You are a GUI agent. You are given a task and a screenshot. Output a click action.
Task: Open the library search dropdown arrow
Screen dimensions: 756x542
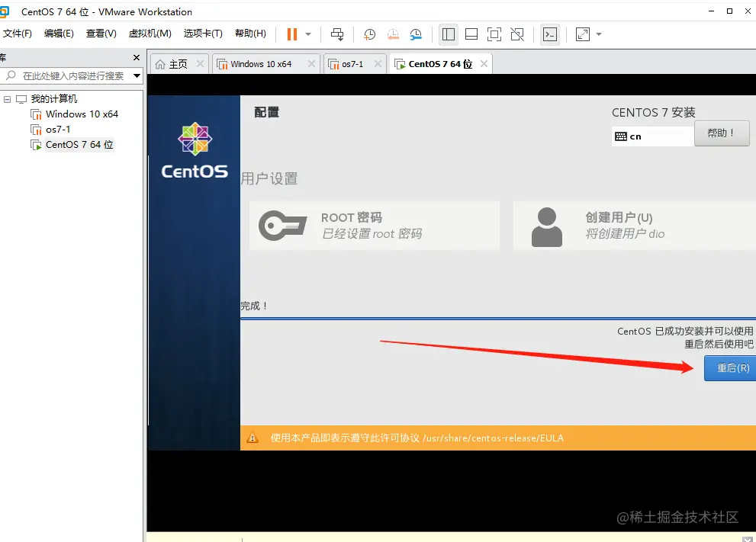click(137, 75)
